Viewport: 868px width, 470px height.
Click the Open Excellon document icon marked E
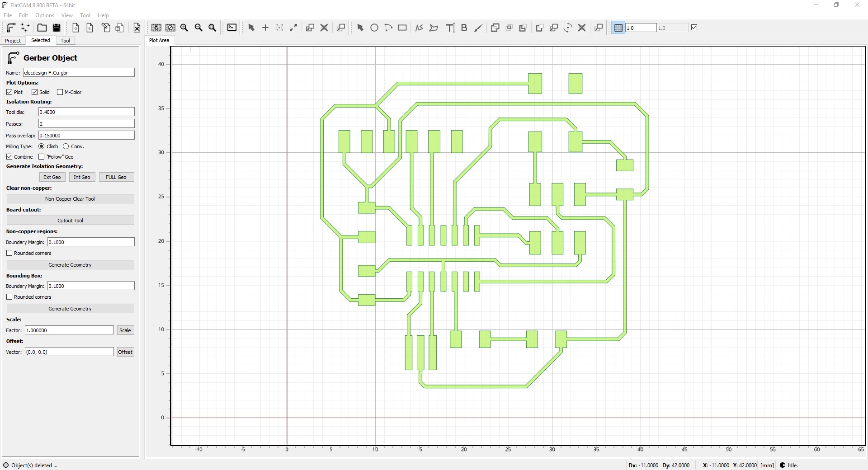pyautogui.click(x=90, y=28)
